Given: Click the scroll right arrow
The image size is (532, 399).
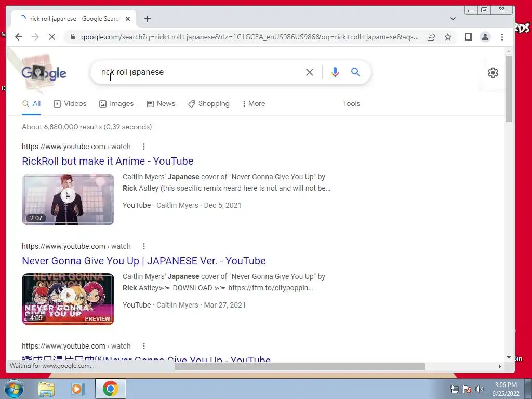Looking at the screenshot, I should 500,366.
